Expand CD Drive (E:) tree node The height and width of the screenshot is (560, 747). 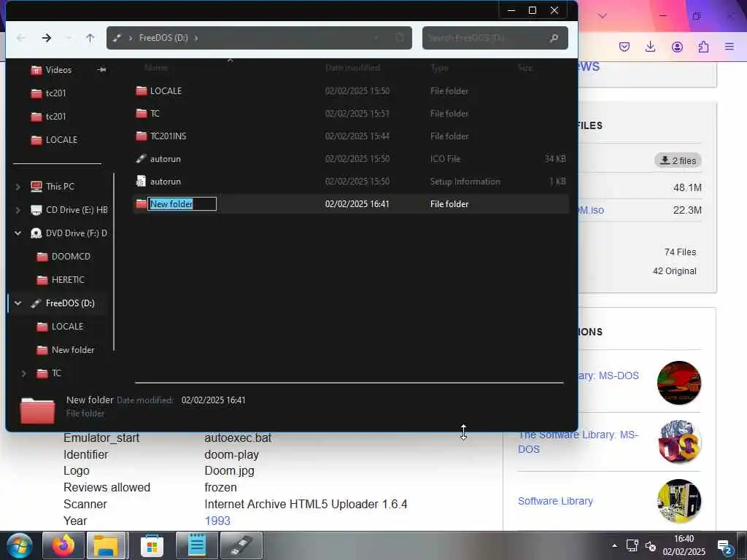(18, 210)
